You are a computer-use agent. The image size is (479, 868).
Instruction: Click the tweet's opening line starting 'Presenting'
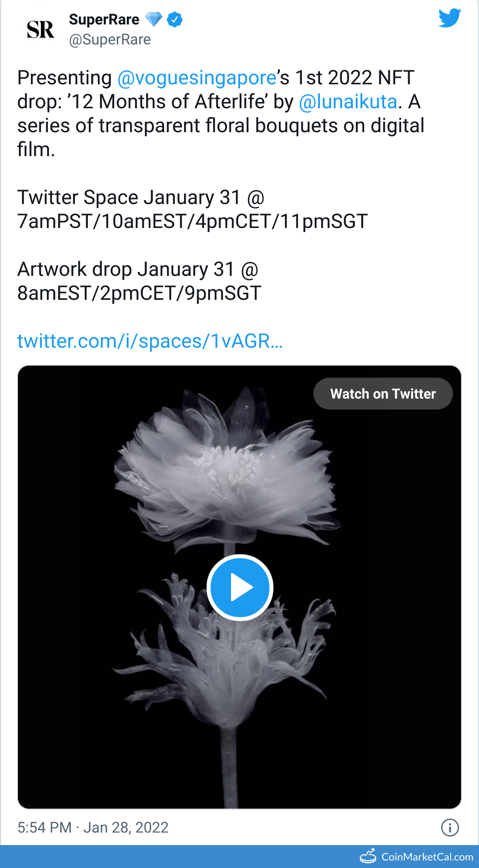(x=64, y=78)
